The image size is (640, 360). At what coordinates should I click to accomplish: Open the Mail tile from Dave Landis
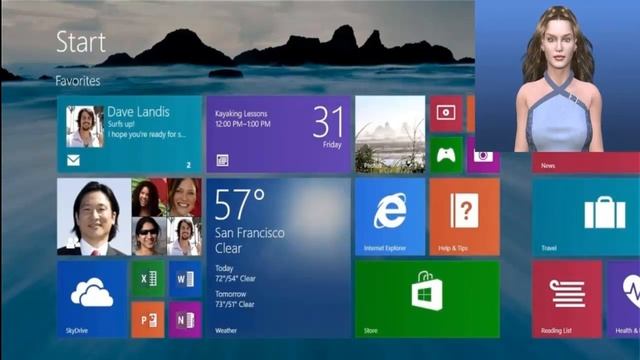(x=129, y=134)
